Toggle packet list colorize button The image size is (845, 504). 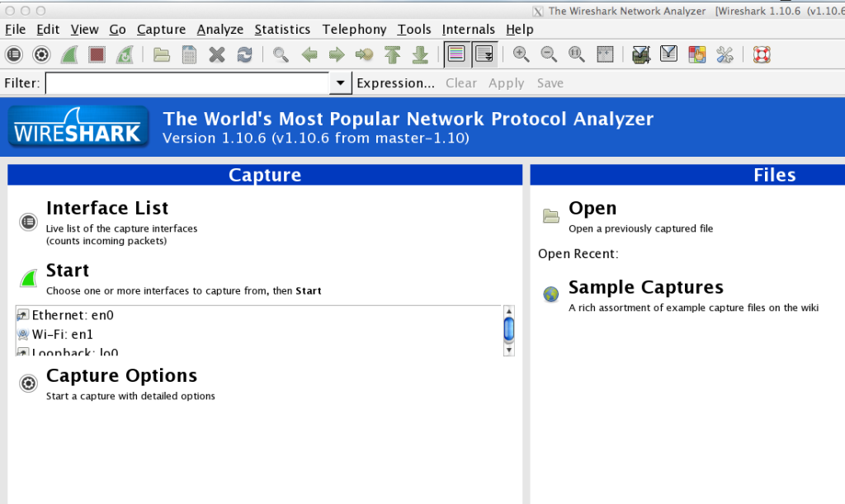coord(456,55)
